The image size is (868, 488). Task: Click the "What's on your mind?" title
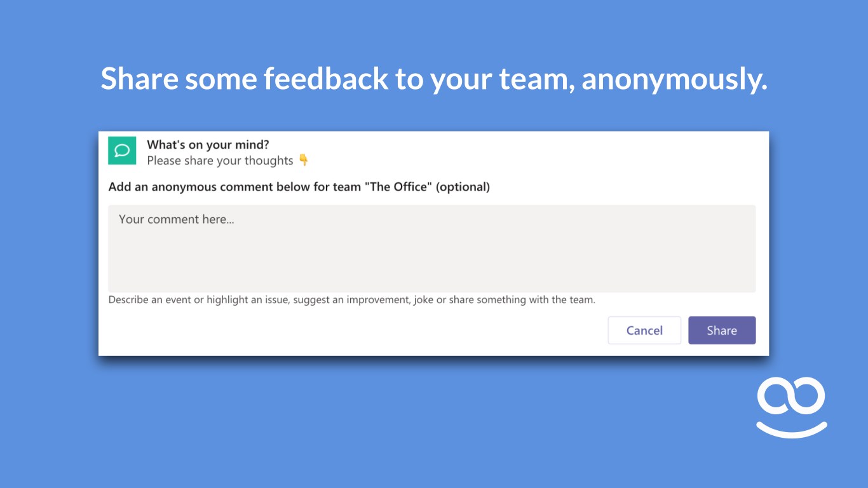[208, 145]
